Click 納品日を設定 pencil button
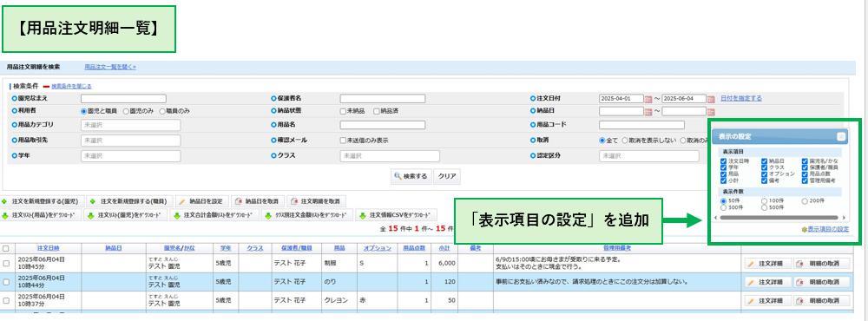Image resolution: width=868 pixels, height=321 pixels. pyautogui.click(x=201, y=201)
